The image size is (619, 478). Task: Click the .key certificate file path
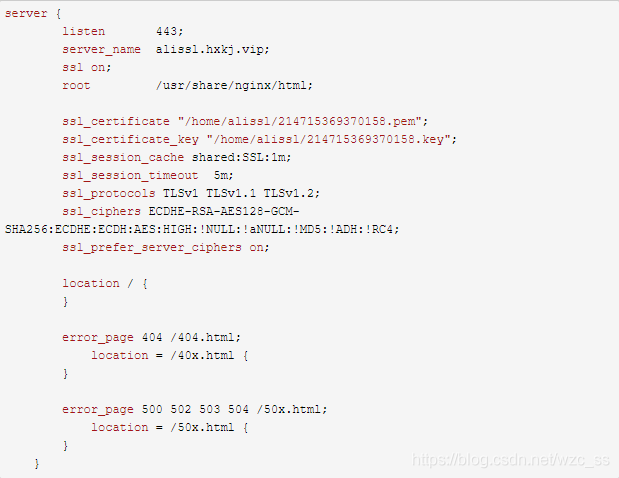pos(332,139)
